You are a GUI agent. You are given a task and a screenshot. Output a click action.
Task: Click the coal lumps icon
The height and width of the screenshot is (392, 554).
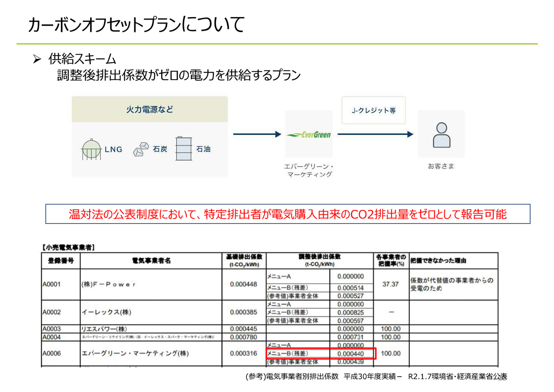[141, 149]
